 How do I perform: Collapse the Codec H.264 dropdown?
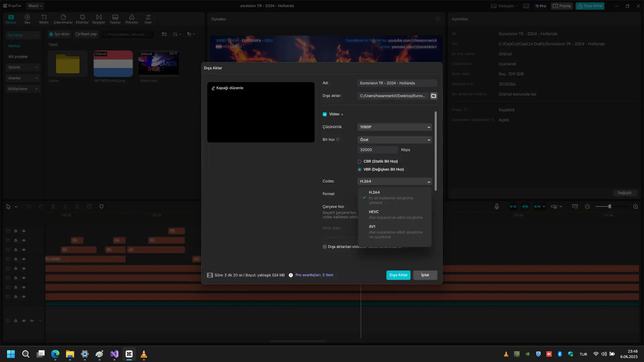click(x=394, y=181)
